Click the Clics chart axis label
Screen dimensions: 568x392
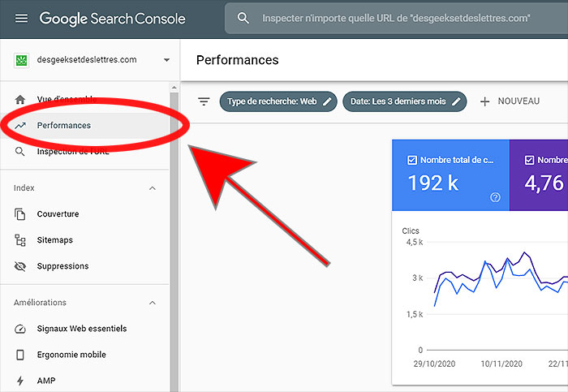411,230
